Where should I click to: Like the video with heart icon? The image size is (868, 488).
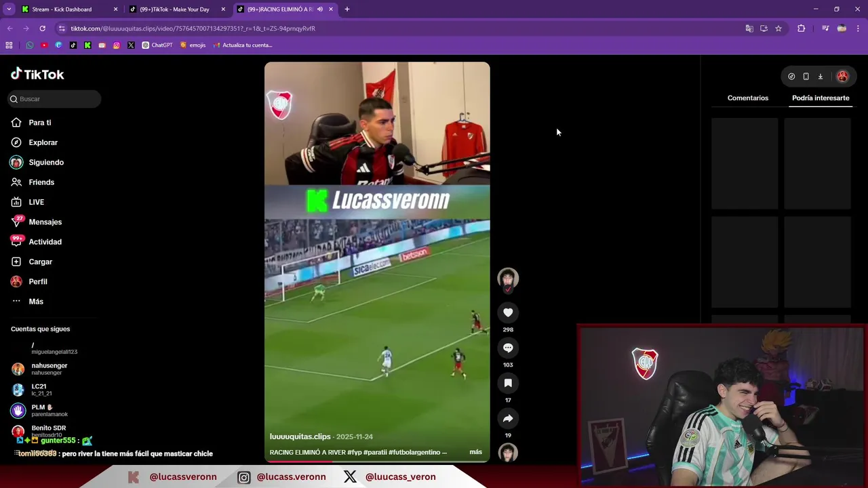coord(508,312)
